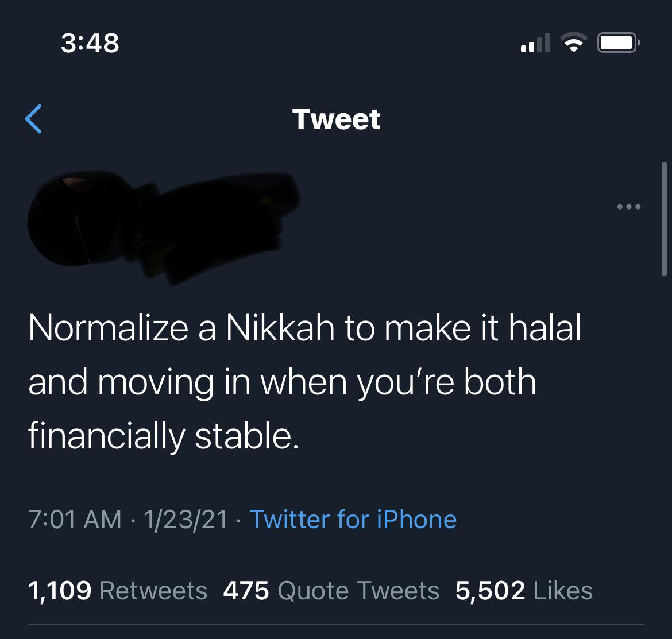Click the 1/23/21 tweet date
Image resolution: width=672 pixels, height=639 pixels.
[x=186, y=520]
